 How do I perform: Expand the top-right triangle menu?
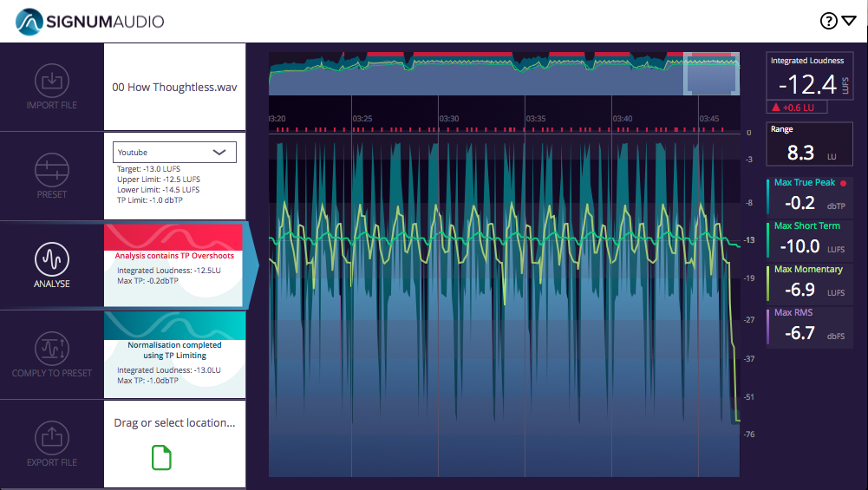coord(849,22)
